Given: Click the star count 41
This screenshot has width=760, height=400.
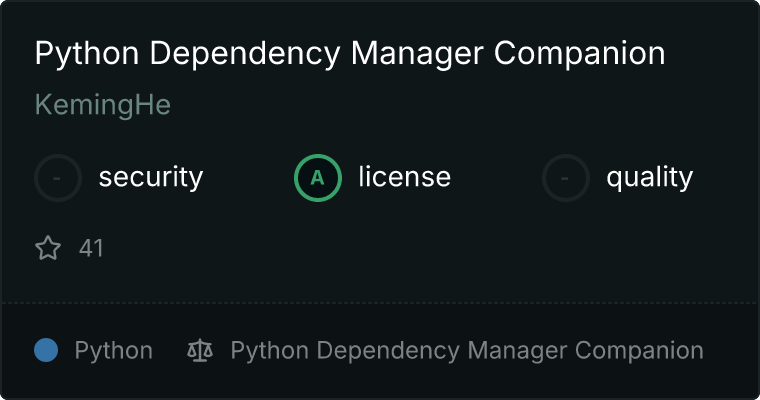Looking at the screenshot, I should pos(91,248).
